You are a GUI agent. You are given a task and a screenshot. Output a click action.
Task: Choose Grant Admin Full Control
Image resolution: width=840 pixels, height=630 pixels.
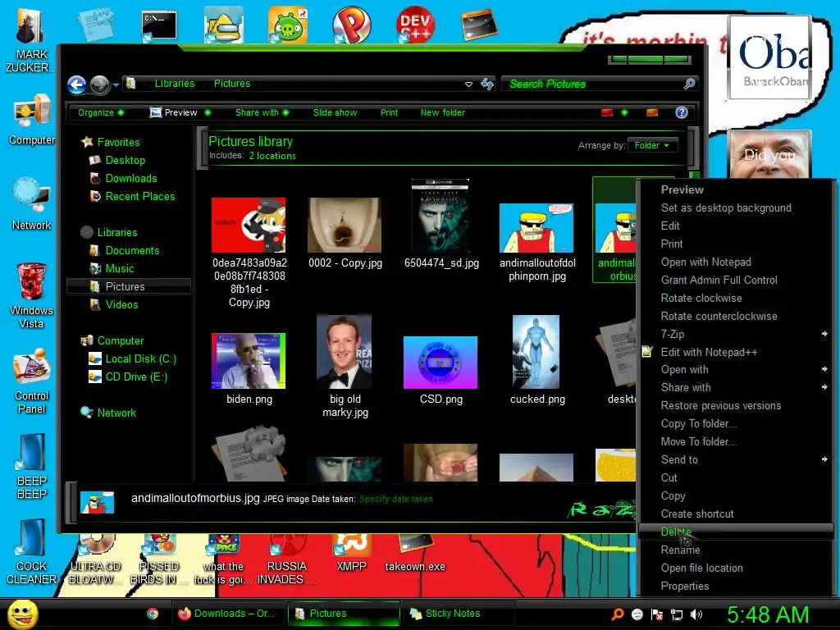click(x=736, y=280)
